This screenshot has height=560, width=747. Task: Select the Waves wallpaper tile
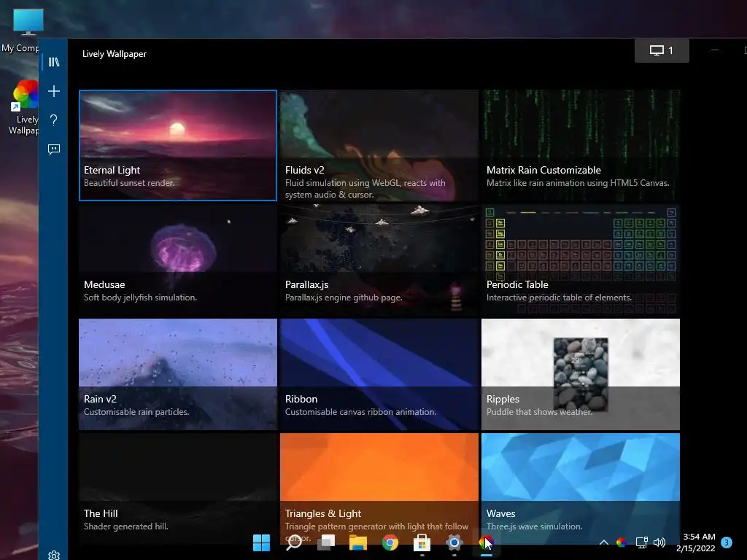(x=581, y=489)
